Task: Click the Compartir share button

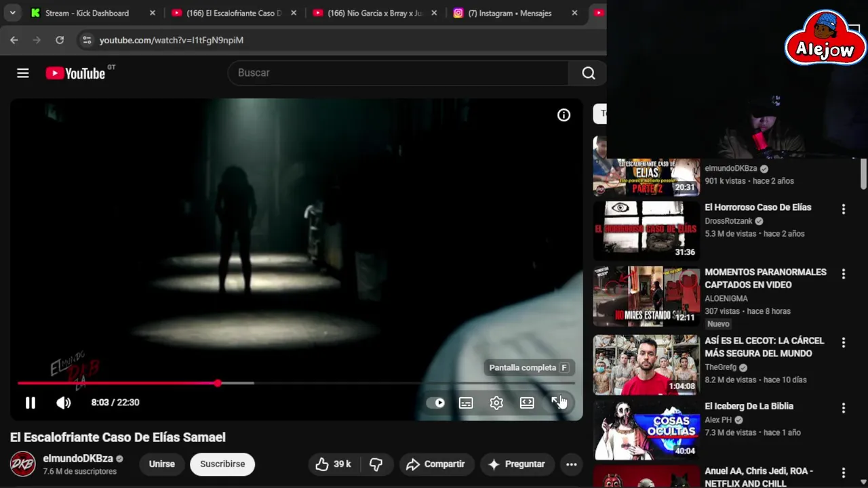Action: (x=435, y=464)
